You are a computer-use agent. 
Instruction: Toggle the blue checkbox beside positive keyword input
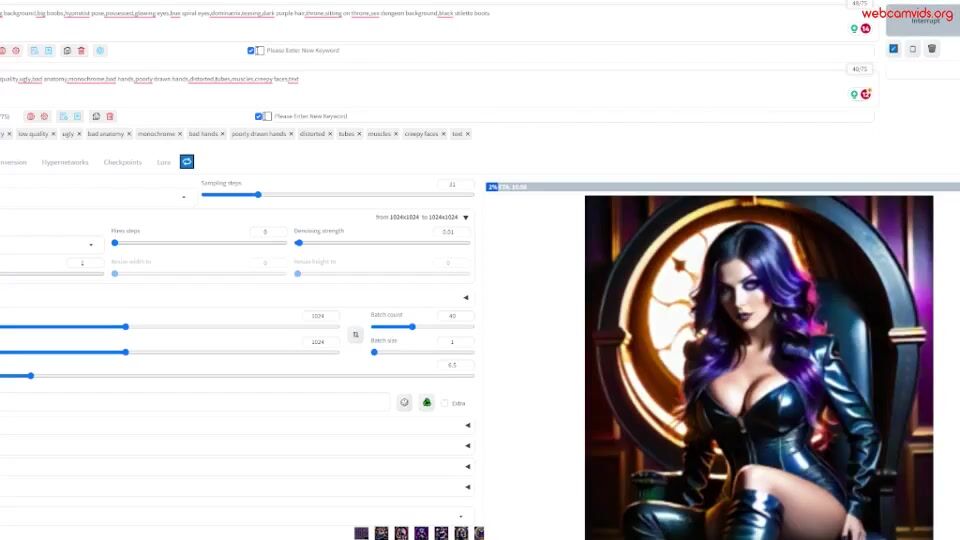(x=251, y=50)
